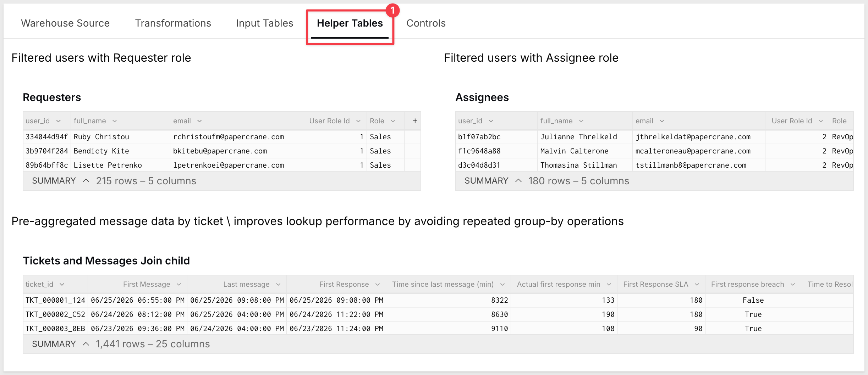Go to the Controls tab
This screenshot has width=868, height=375.
[426, 23]
